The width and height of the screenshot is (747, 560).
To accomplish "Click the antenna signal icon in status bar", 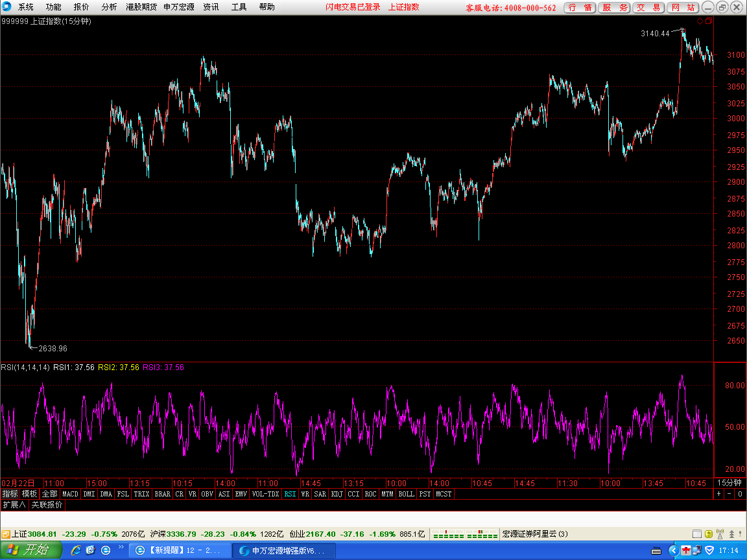I will coord(720,534).
